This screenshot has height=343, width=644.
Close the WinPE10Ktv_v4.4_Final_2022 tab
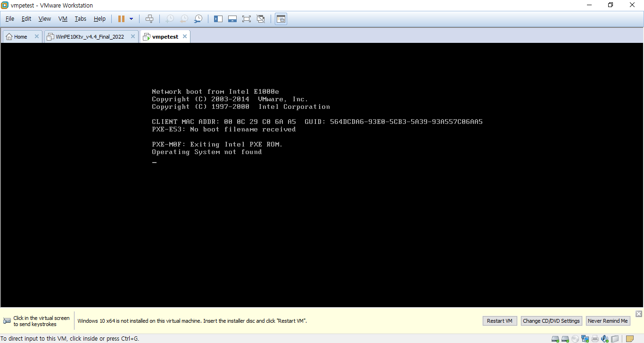point(133,36)
